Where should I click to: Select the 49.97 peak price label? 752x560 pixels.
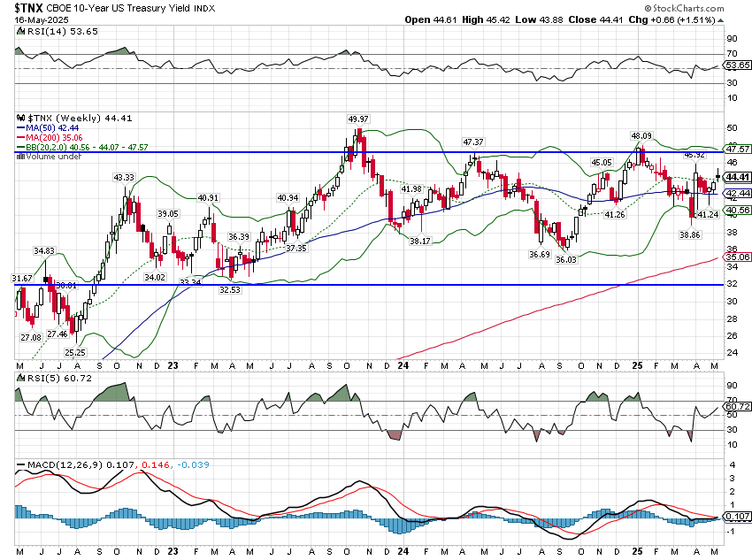(x=358, y=119)
